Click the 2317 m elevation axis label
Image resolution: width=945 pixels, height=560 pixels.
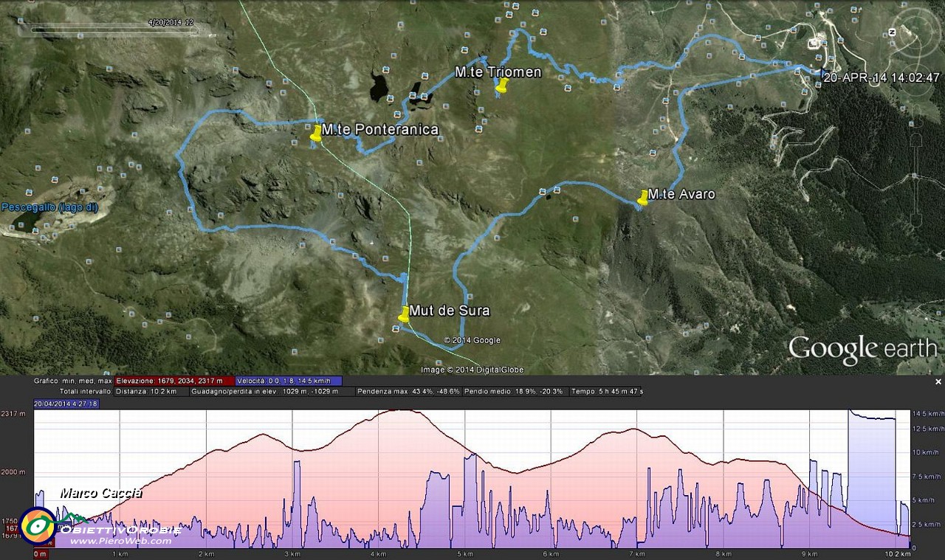(13, 413)
